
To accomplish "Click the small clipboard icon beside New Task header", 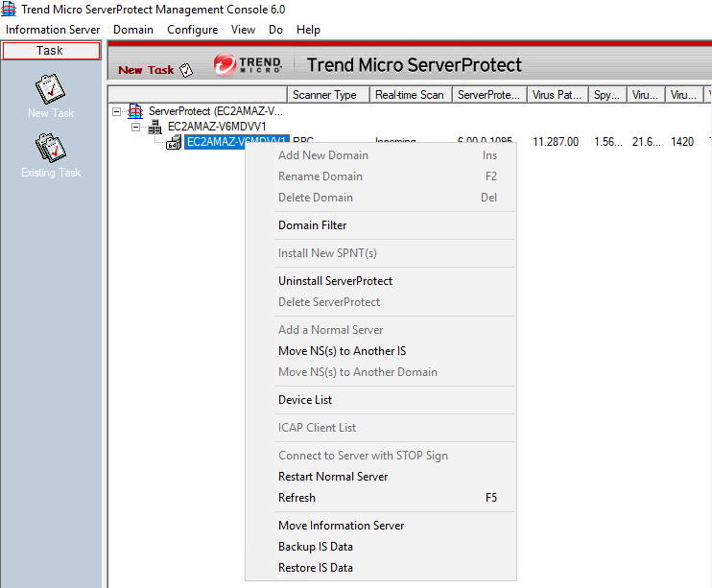I will click(x=186, y=70).
